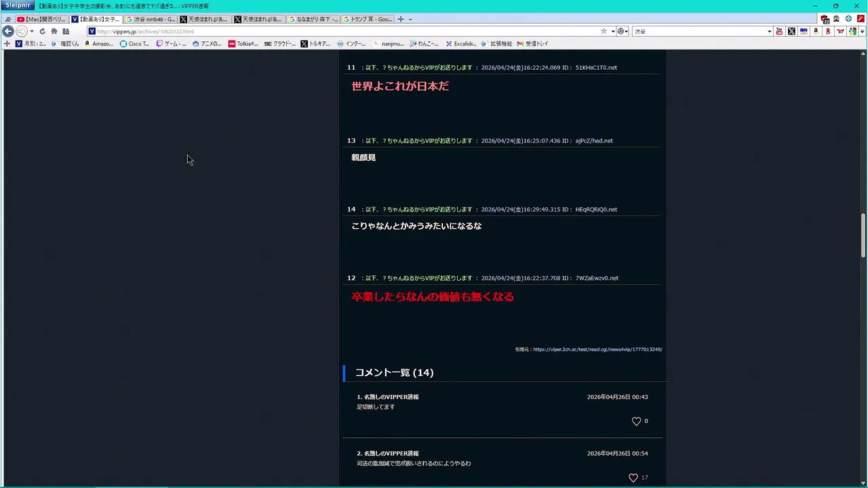
Task: Add bookmark with plus on bookmarks bar
Action: pos(7,43)
